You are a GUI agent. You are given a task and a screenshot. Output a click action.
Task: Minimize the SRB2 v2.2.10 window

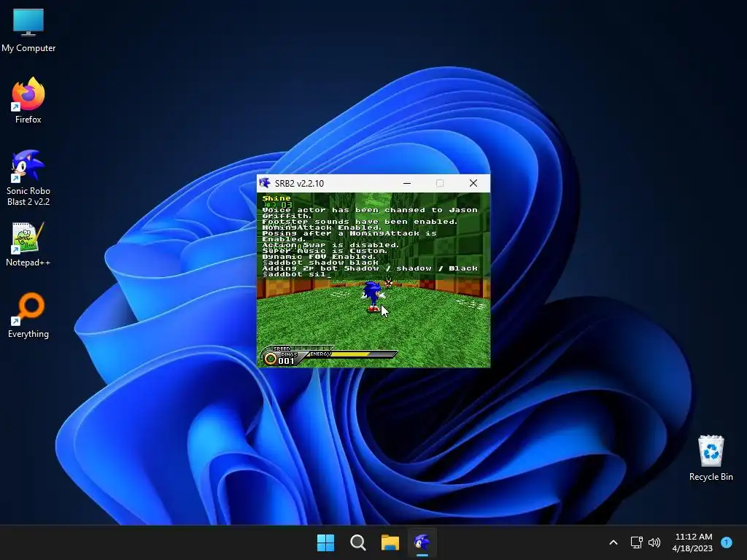coord(407,183)
